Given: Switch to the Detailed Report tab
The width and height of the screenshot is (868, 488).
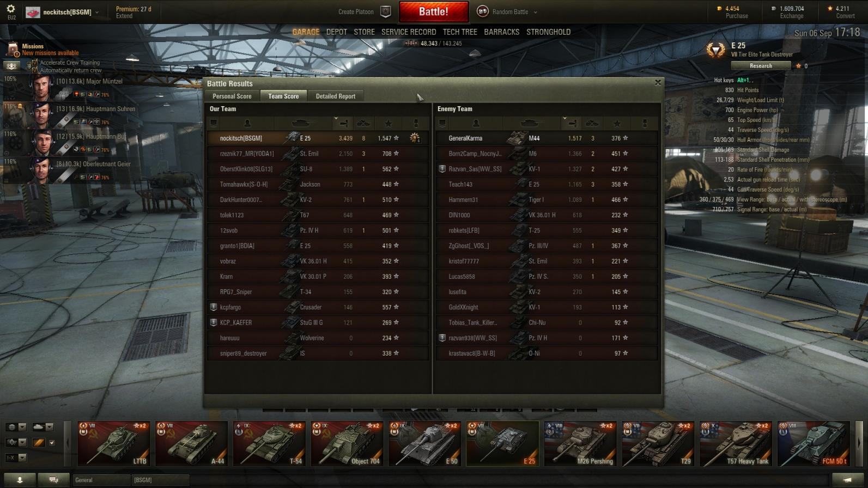Looking at the screenshot, I should [x=336, y=96].
